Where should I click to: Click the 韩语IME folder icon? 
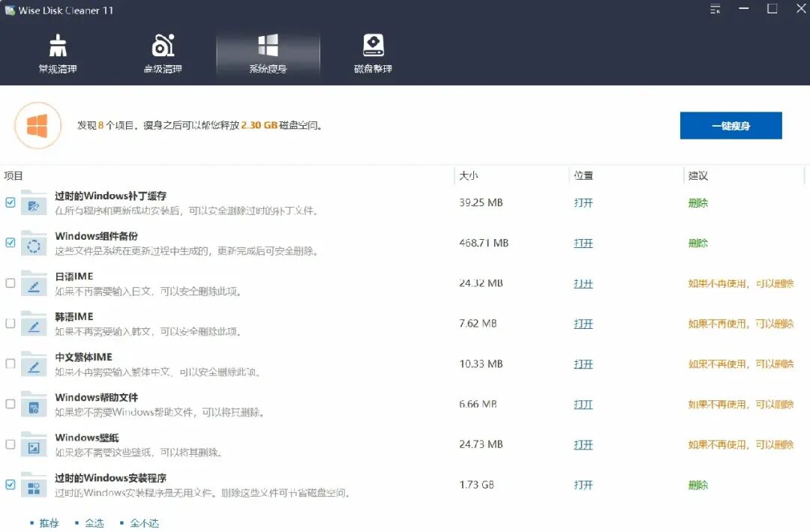click(34, 324)
